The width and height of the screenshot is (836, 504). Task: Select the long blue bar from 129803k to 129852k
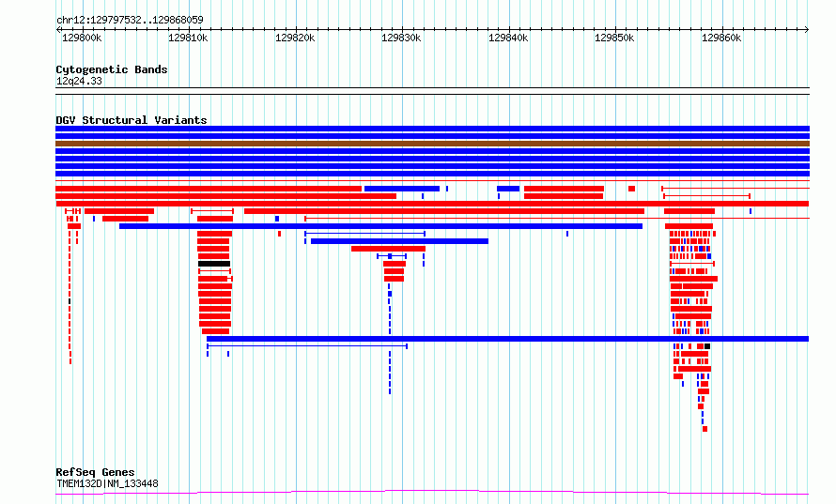(380, 226)
